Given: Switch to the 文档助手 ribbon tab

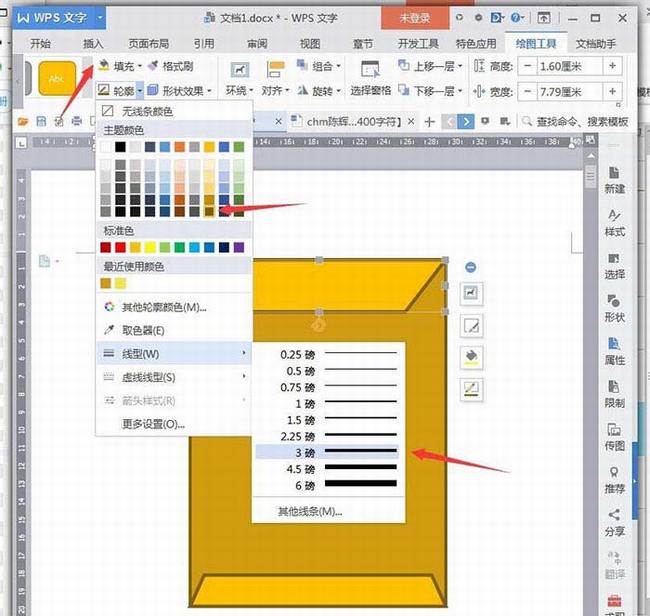Looking at the screenshot, I should coord(596,44).
